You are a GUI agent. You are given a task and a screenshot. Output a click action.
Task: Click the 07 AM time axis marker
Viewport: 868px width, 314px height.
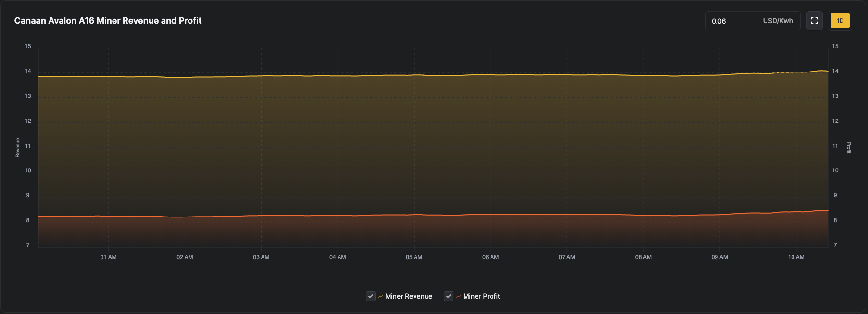point(567,257)
